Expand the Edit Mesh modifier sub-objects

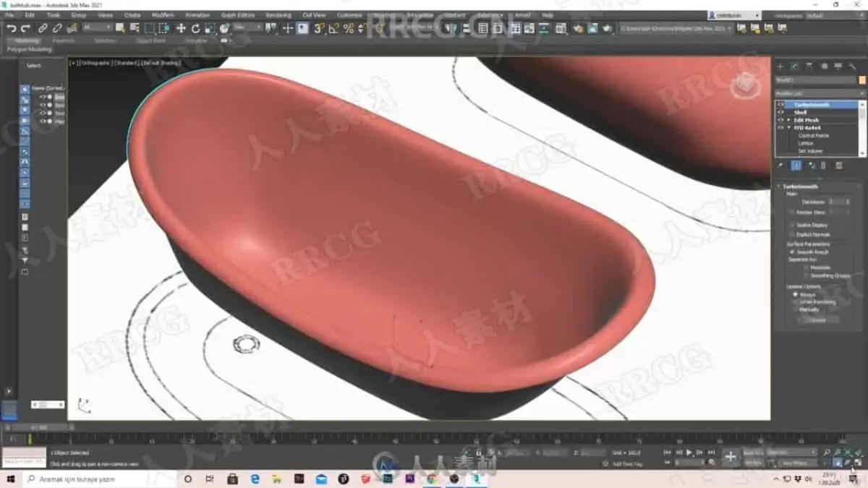pos(789,120)
